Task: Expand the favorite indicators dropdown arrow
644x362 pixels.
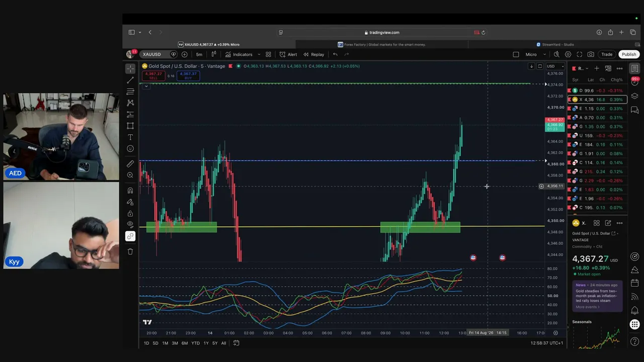Action: point(259,54)
